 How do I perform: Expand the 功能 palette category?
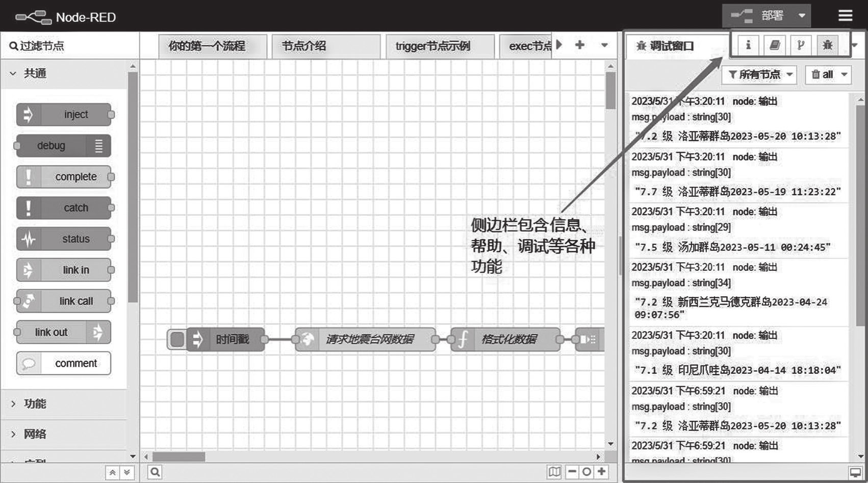64,404
